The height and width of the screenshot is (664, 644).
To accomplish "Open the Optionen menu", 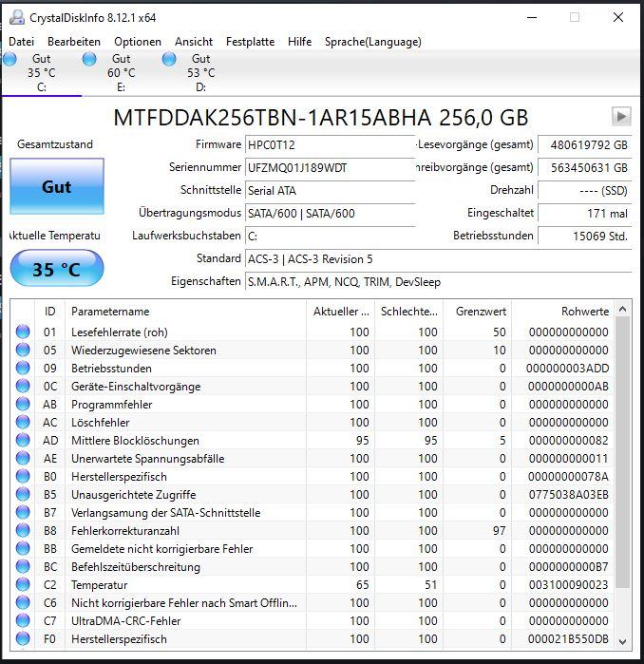I will click(138, 42).
